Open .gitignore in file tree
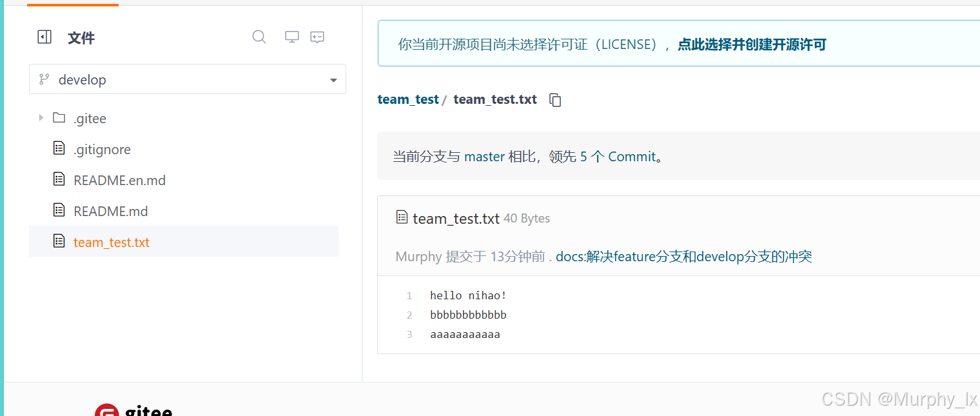The height and width of the screenshot is (416, 980). (x=102, y=150)
